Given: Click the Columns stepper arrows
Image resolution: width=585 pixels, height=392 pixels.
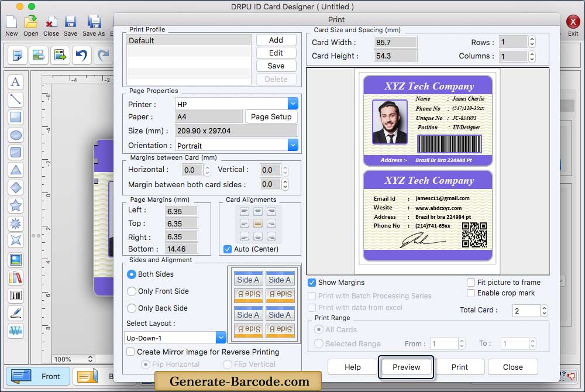Looking at the screenshot, I should point(532,56).
